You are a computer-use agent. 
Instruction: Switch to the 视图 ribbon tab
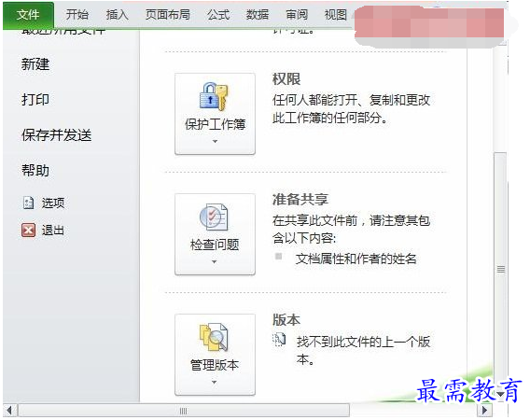[x=336, y=15]
